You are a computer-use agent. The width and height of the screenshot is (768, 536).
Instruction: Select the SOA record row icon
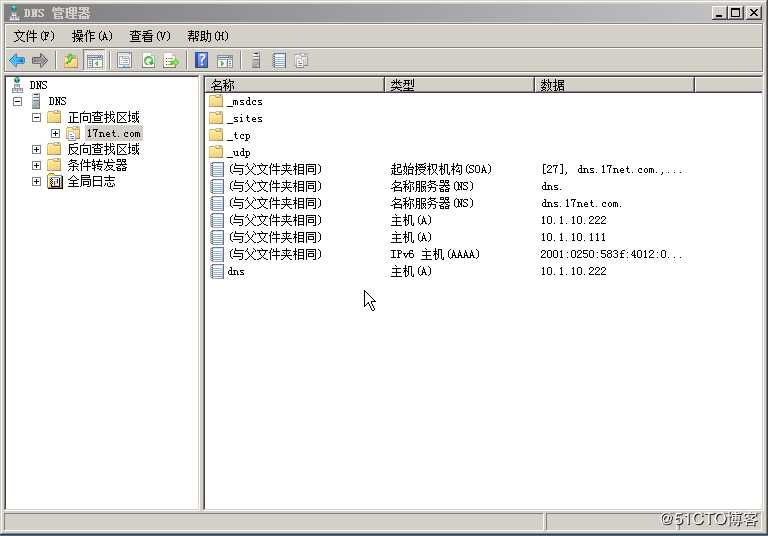217,170
